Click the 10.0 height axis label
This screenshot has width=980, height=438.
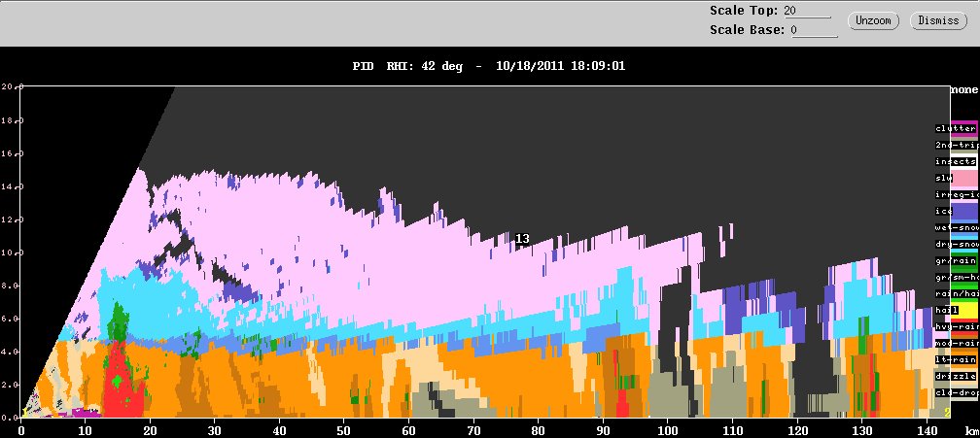pos(11,253)
